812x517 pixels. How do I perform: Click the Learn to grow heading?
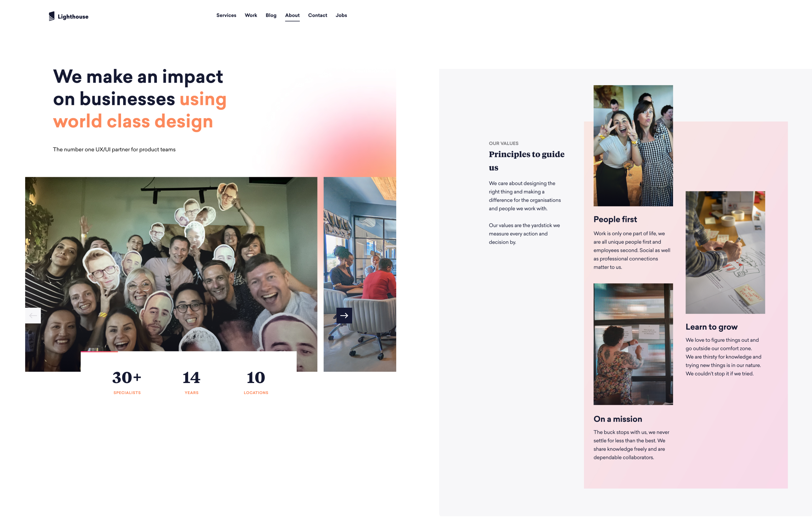click(x=711, y=327)
